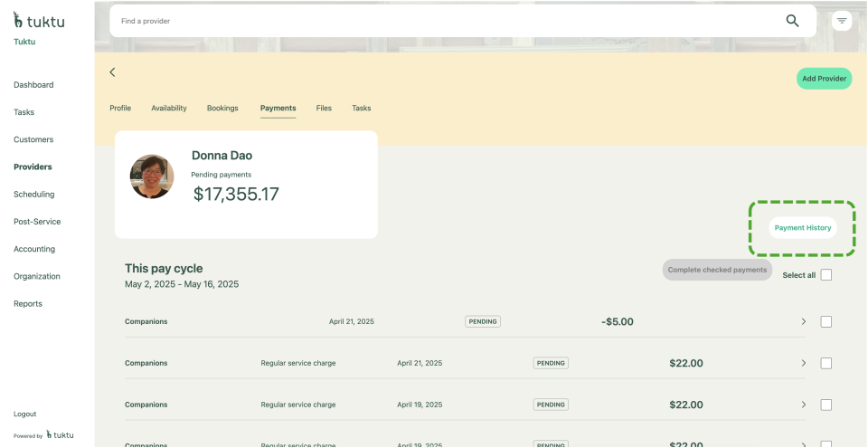Click the search magnifier icon
Viewport: 868px width, 448px height.
(x=792, y=21)
